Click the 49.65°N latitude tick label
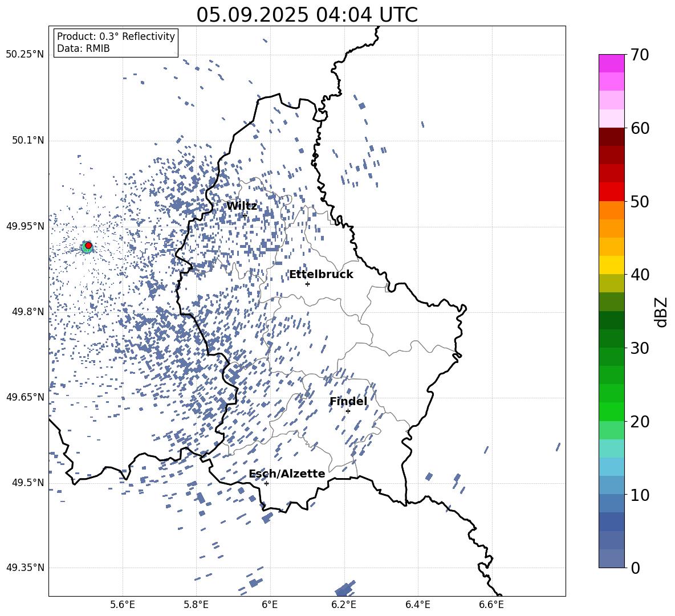The height and width of the screenshot is (616, 675). coord(25,397)
